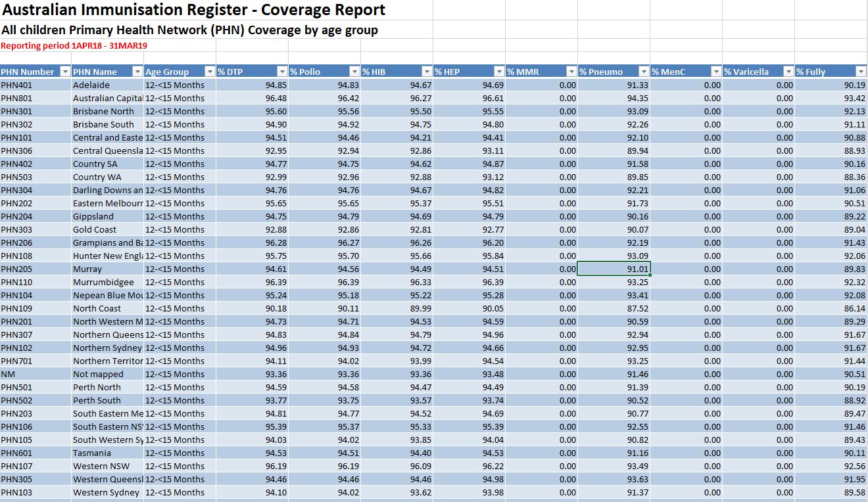Open the % DTP filter dropdown

coord(281,72)
